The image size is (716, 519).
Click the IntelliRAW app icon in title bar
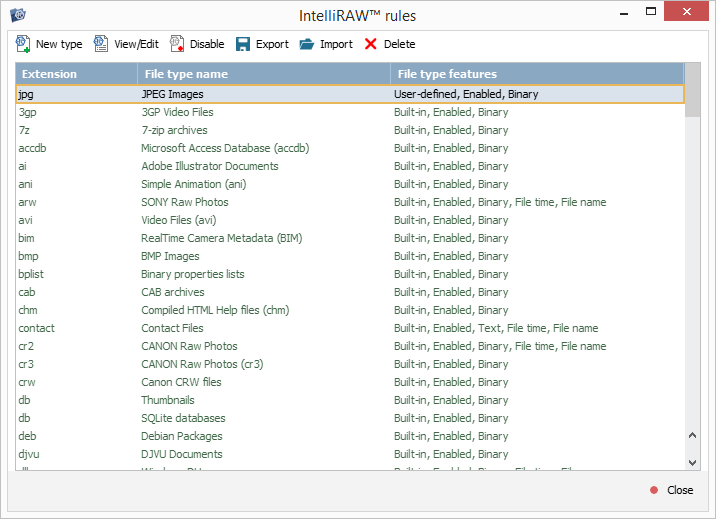(17, 15)
